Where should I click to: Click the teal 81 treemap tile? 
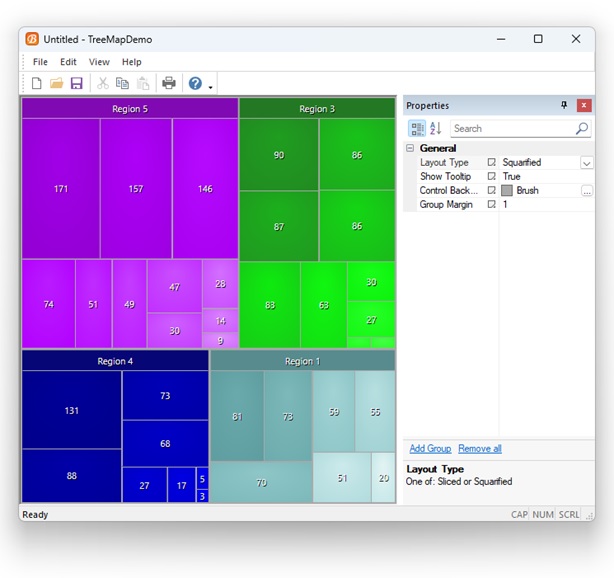[237, 416]
